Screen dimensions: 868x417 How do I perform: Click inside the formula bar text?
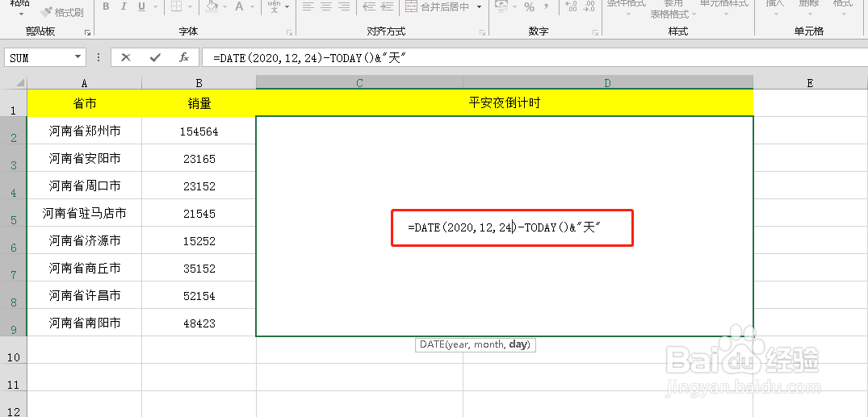pos(535,57)
